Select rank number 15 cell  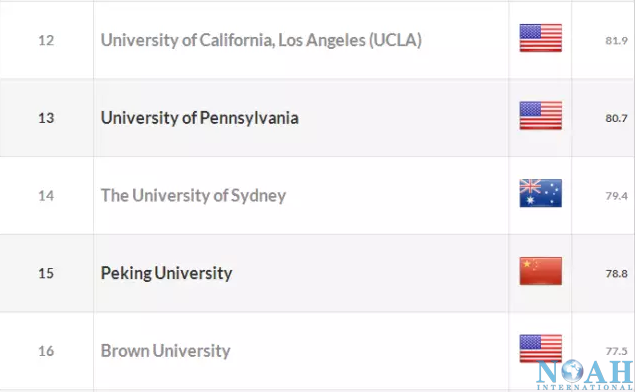click(46, 273)
